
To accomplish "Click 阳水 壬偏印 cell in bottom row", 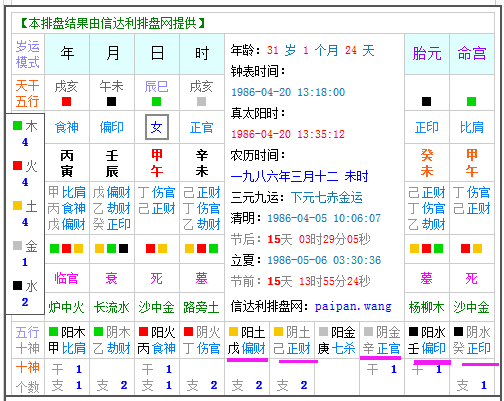I will 427,340.
